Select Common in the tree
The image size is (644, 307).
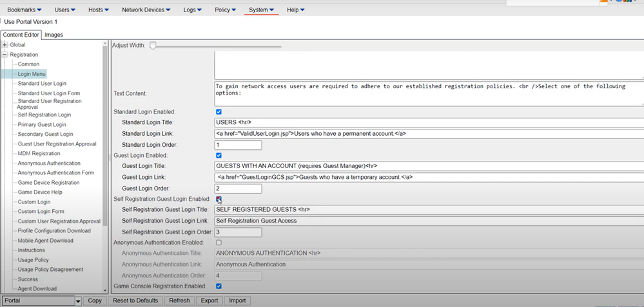[28, 64]
